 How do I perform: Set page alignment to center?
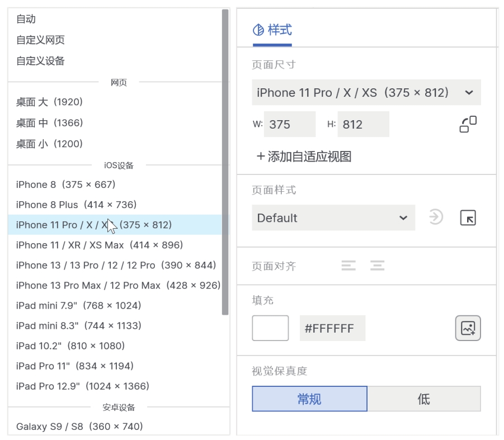pos(377,266)
